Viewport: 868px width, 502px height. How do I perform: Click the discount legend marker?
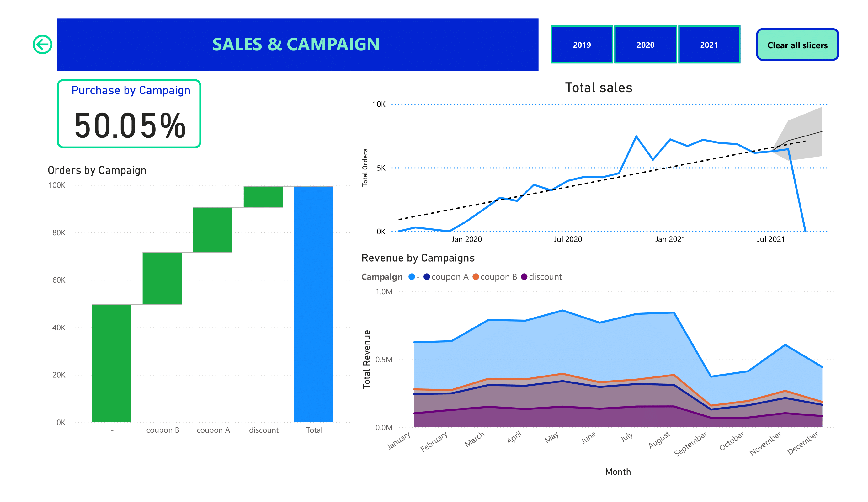pyautogui.click(x=524, y=277)
